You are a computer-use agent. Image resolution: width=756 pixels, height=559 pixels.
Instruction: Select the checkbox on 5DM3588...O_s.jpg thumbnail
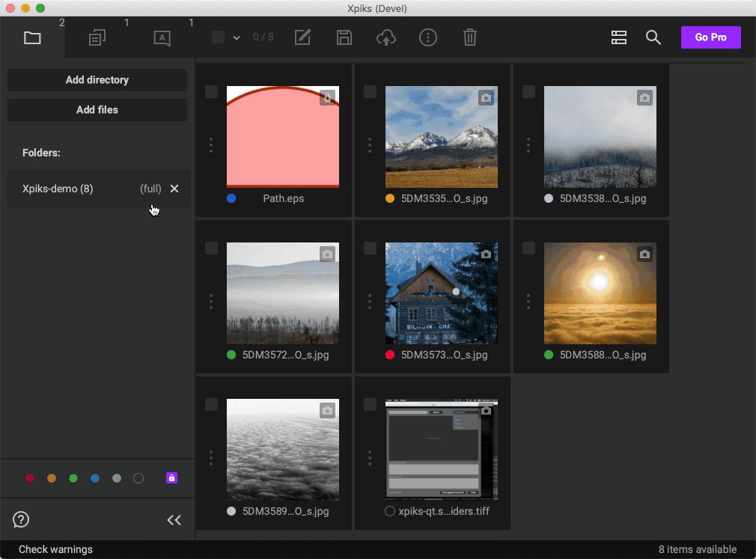(x=528, y=248)
